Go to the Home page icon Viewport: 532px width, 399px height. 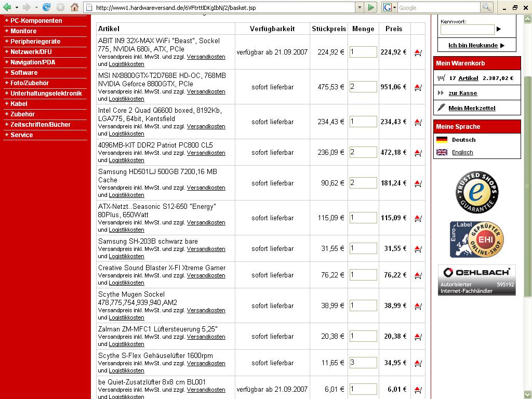[75, 7]
